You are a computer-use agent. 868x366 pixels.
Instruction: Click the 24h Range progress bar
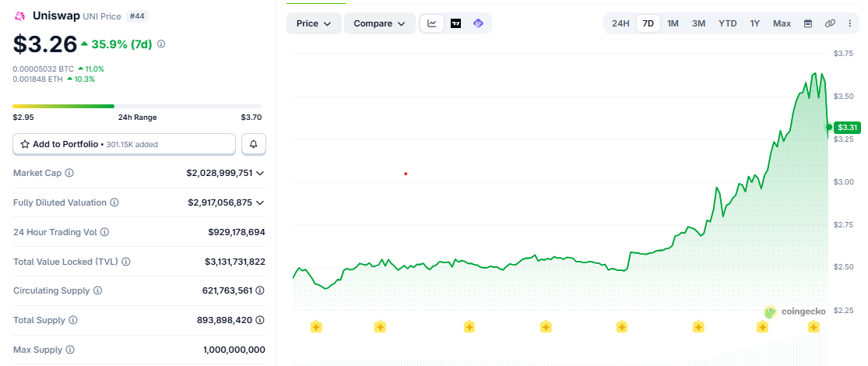[x=137, y=107]
